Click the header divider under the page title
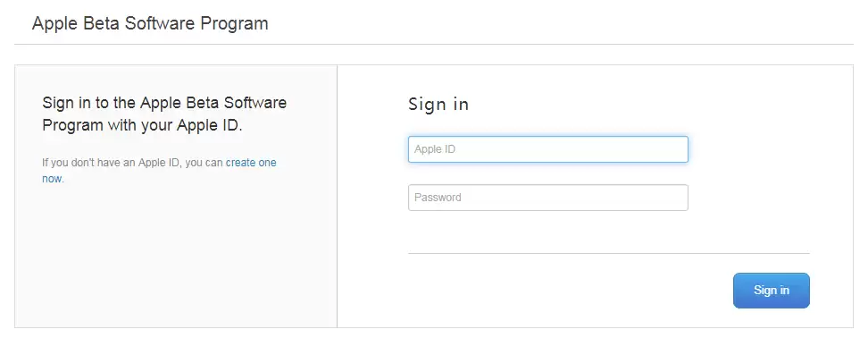The width and height of the screenshot is (868, 338). pos(434,44)
